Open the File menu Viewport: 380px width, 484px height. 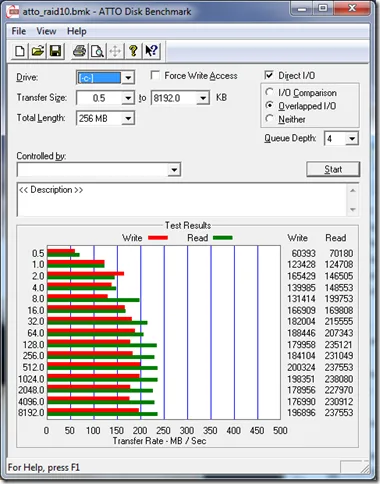pyautogui.click(x=19, y=31)
